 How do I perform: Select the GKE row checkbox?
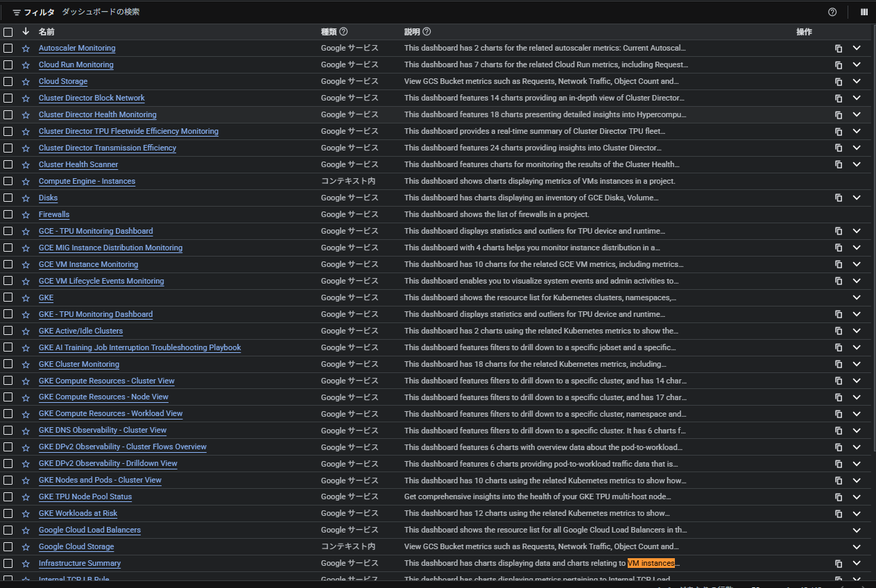coord(8,298)
